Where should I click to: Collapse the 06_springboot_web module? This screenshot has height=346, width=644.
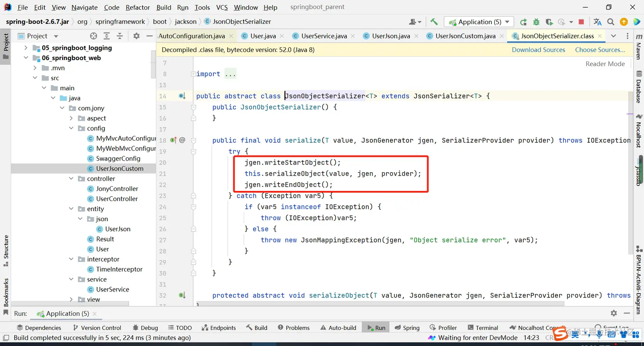[26, 58]
